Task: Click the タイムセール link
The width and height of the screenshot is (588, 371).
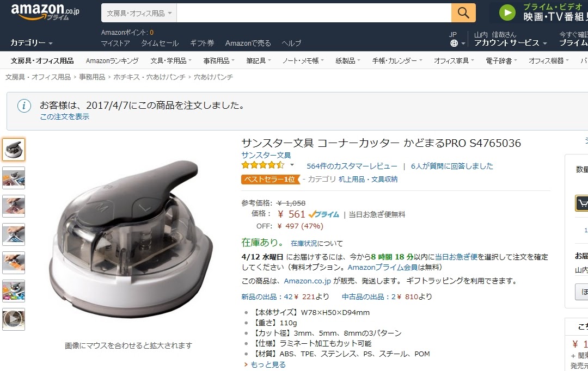Action: [x=160, y=43]
